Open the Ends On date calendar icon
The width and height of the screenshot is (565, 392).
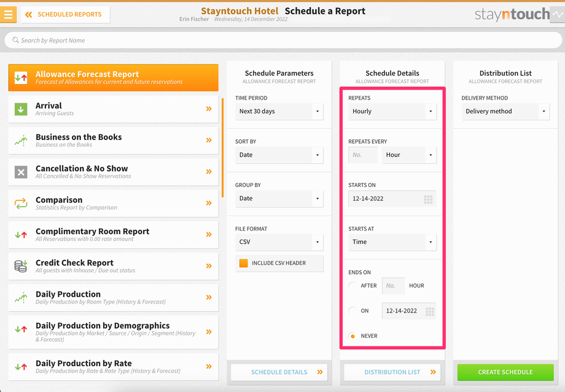[429, 312]
